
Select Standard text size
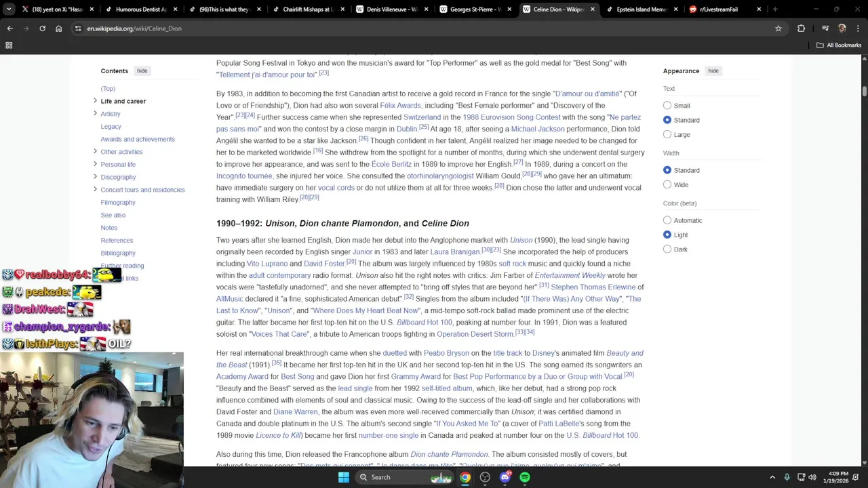pyautogui.click(x=667, y=120)
